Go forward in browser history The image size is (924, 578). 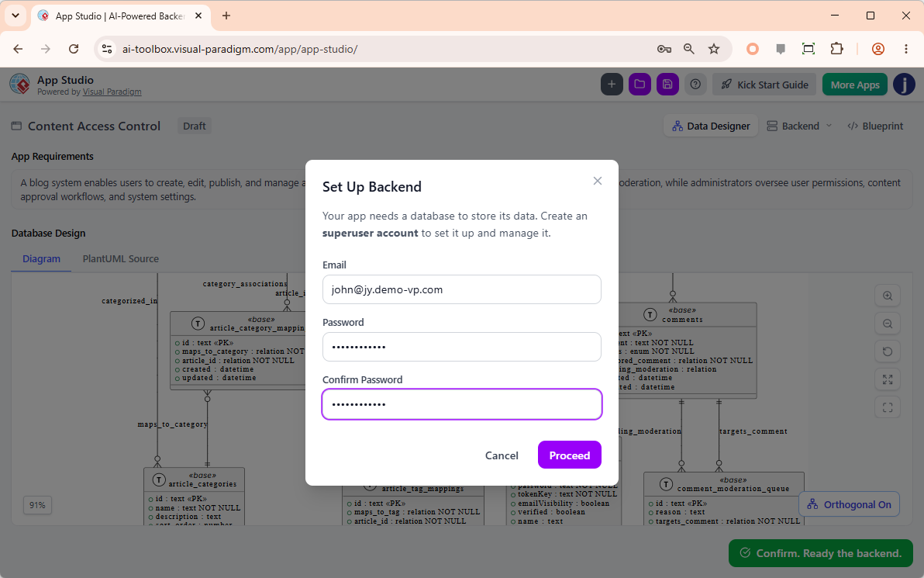(x=46, y=49)
